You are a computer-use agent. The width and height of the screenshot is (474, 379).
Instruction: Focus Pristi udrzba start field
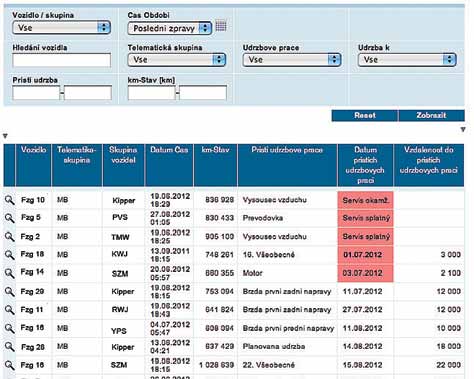click(36, 93)
